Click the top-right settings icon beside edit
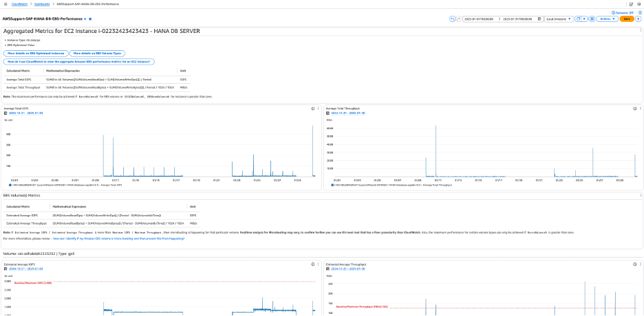 point(638,4)
